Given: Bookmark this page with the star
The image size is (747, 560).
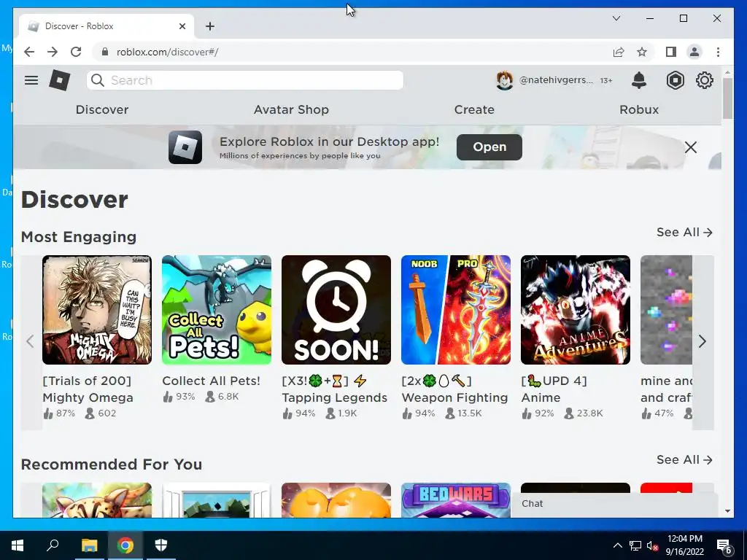Looking at the screenshot, I should pos(642,52).
